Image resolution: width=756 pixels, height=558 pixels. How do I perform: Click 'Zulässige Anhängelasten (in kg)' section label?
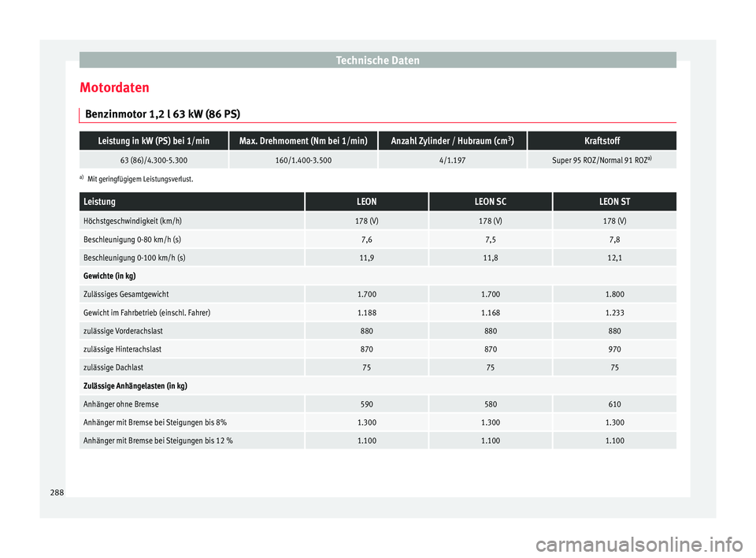click(x=135, y=386)
